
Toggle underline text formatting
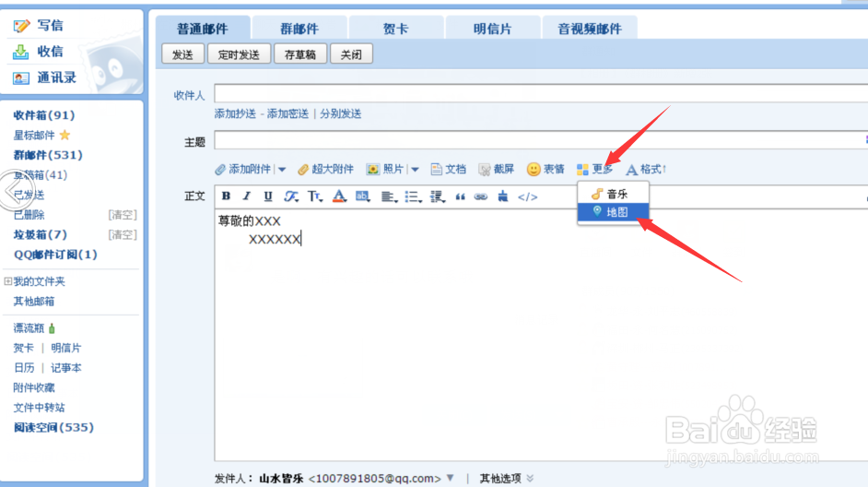[268, 196]
